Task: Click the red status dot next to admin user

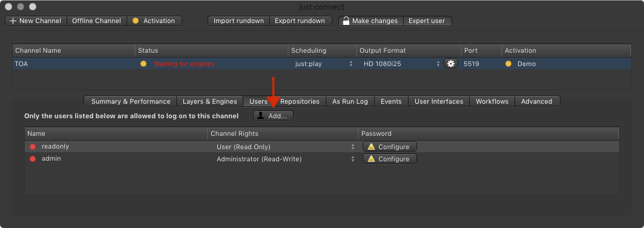Action: (x=33, y=159)
